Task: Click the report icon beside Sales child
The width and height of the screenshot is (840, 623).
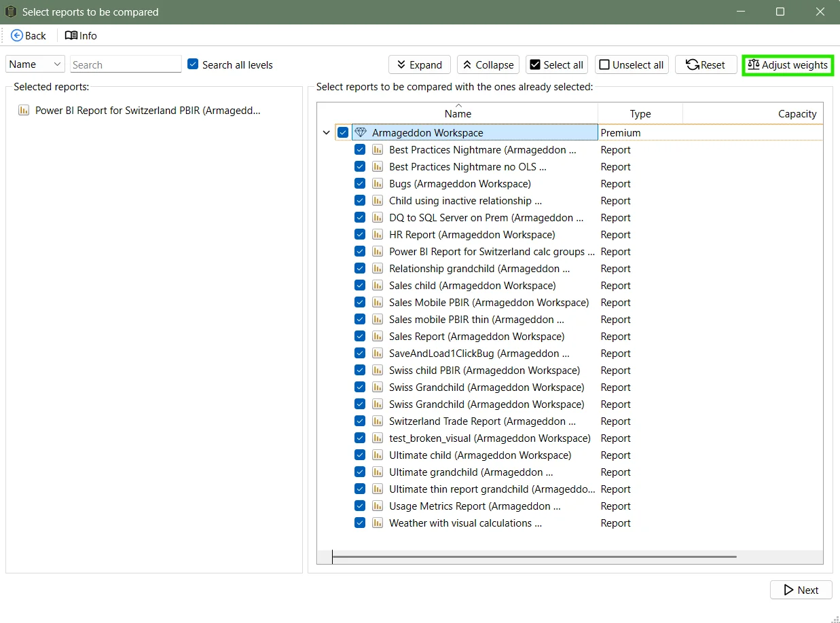Action: tap(378, 286)
